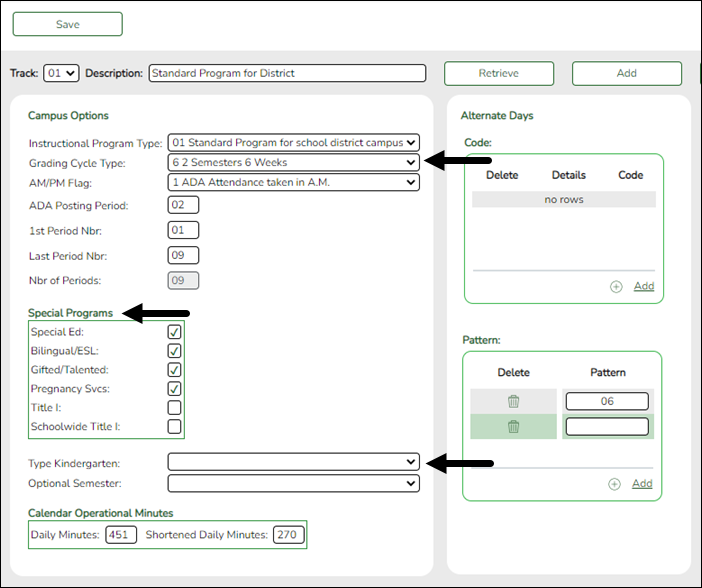
Task: Expand the Type Kindergarten dropdown
Action: tap(293, 461)
